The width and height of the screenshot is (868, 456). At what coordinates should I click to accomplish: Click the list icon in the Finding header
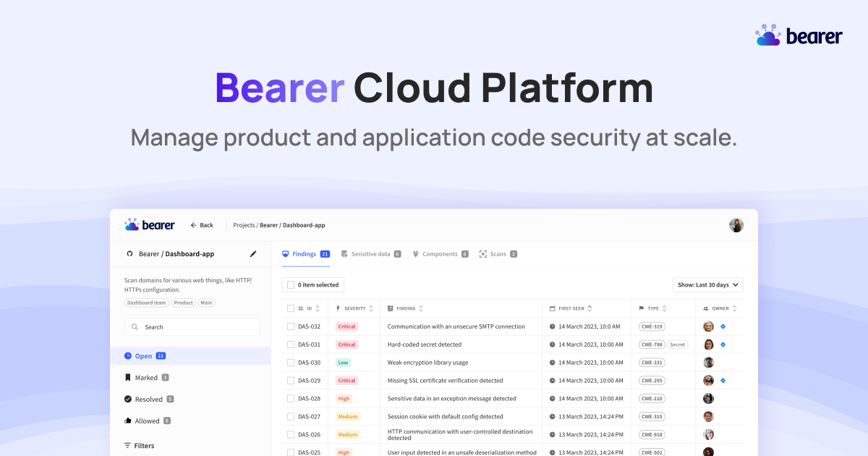click(x=391, y=308)
